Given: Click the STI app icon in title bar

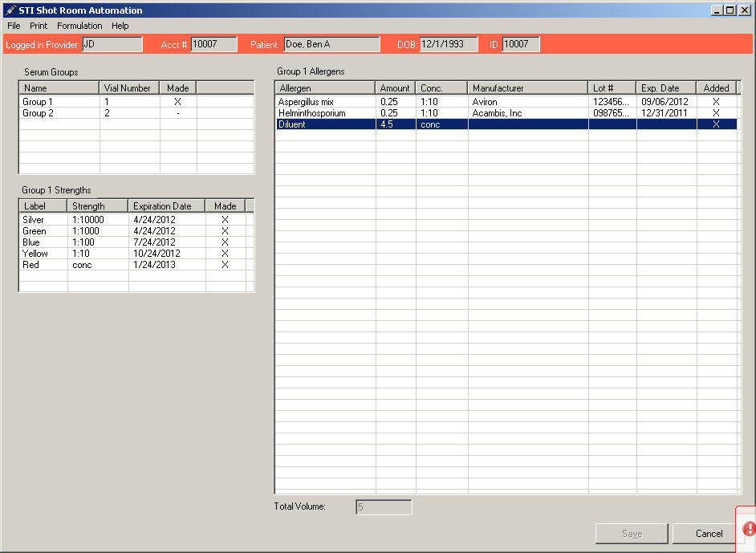Looking at the screenshot, I should click(10, 10).
